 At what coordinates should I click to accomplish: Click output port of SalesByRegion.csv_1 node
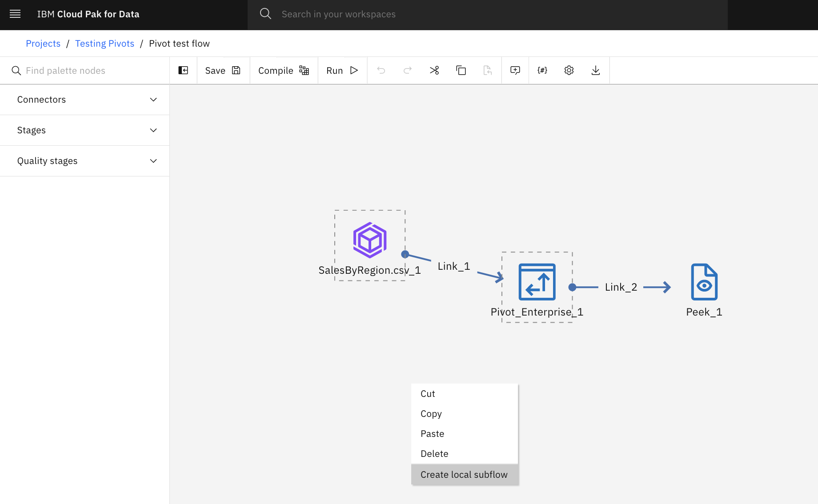click(405, 254)
